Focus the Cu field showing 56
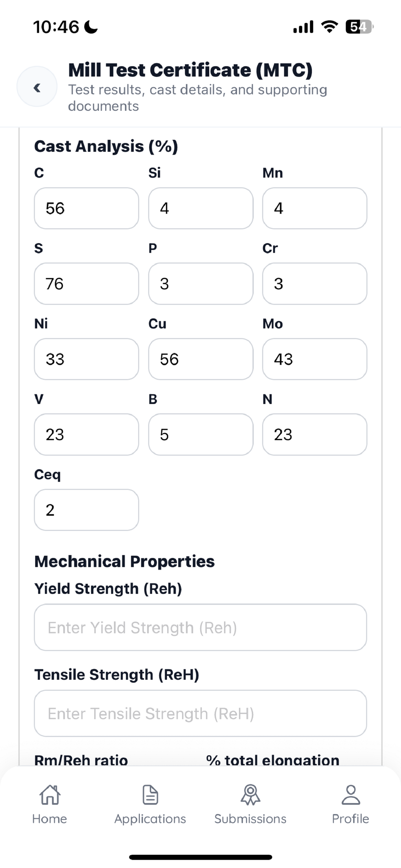Image resolution: width=401 pixels, height=868 pixels. point(201,359)
